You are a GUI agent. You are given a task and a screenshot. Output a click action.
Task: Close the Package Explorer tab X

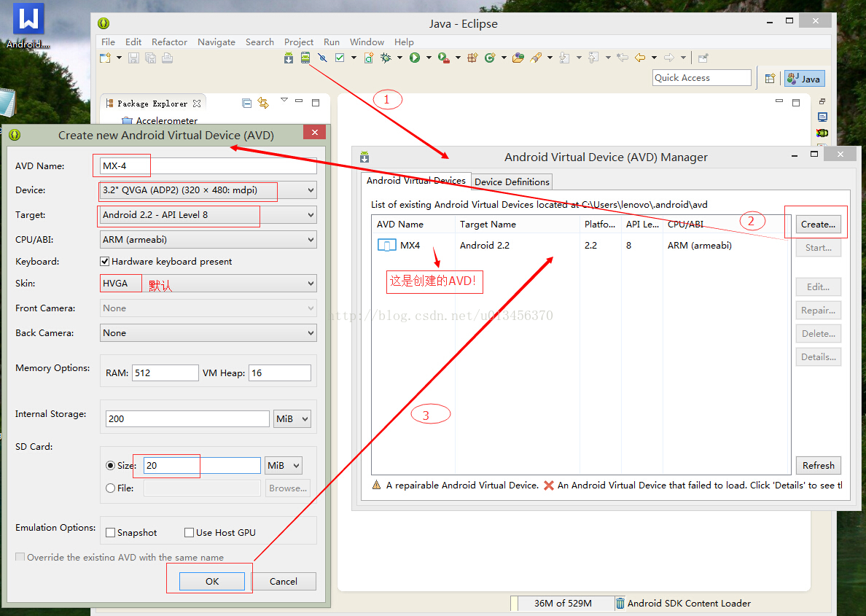tap(197, 104)
